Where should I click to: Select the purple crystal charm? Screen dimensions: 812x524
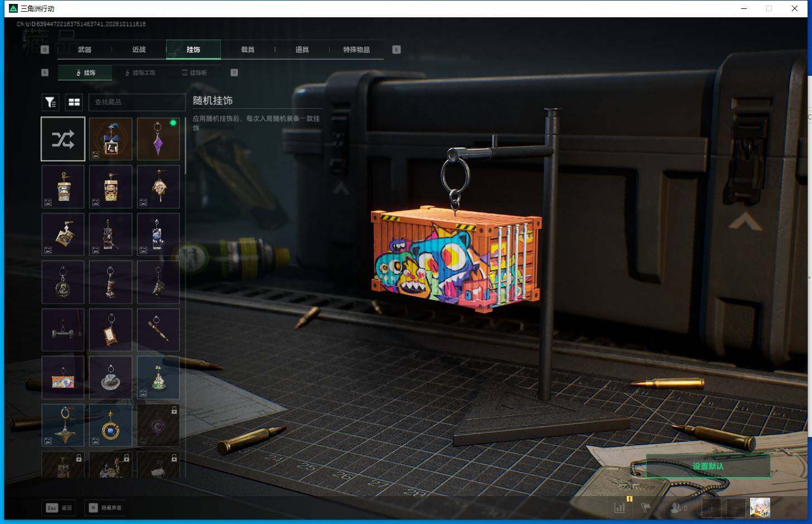point(158,139)
